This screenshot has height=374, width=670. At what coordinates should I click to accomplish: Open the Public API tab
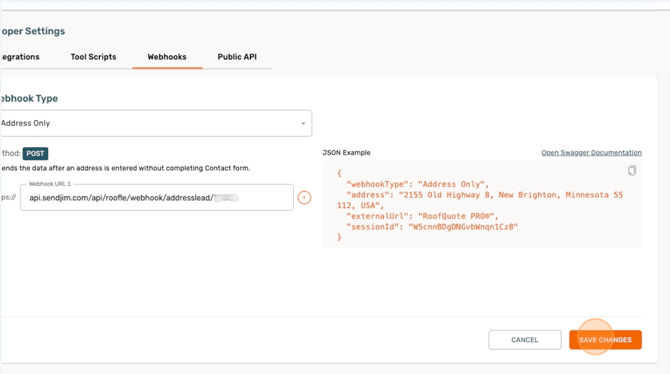[237, 57]
